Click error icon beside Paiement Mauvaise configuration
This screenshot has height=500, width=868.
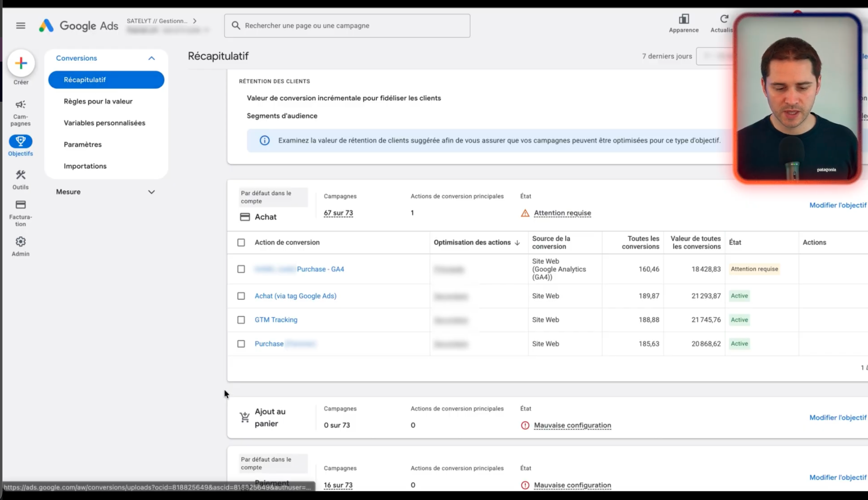[x=525, y=485]
